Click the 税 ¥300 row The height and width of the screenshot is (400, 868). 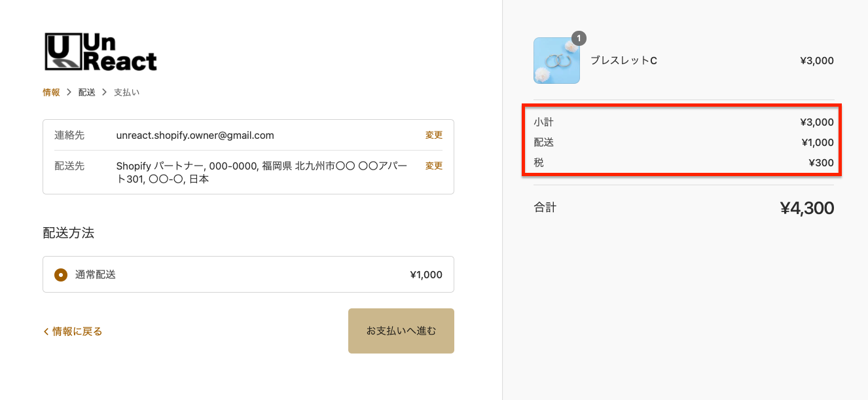pyautogui.click(x=684, y=162)
